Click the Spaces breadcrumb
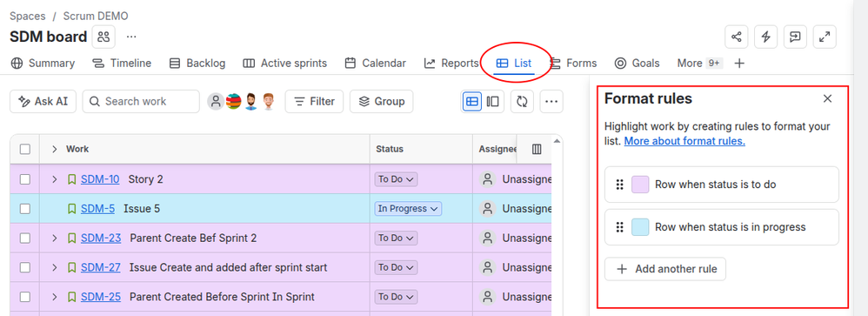This screenshot has height=316, width=868. (28, 16)
